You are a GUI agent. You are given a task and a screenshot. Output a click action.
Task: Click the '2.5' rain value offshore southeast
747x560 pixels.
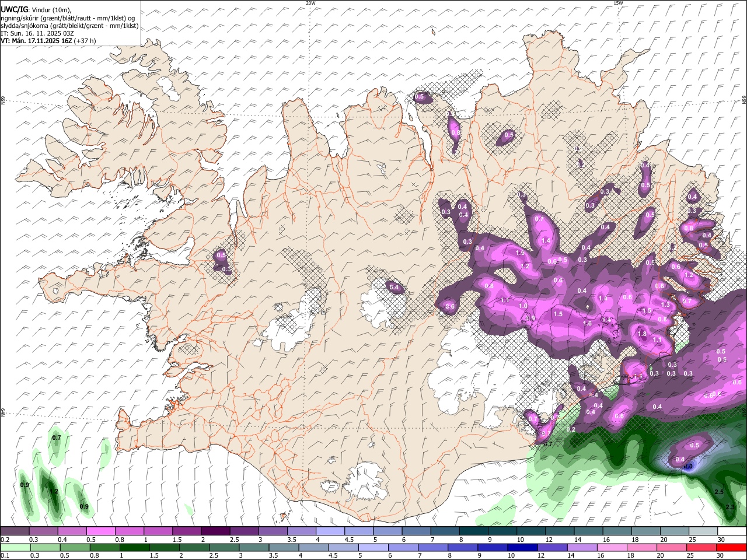click(x=719, y=492)
